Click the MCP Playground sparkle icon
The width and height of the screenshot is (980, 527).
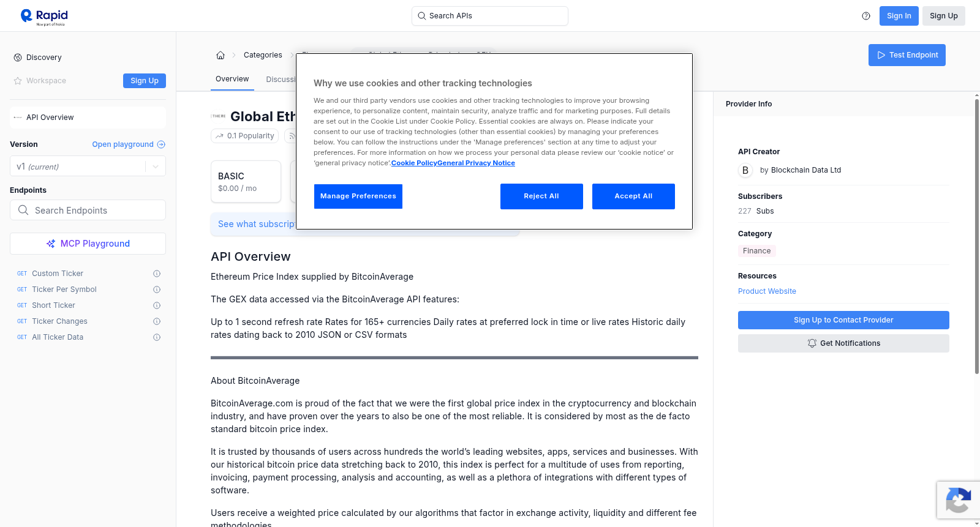[x=51, y=244]
